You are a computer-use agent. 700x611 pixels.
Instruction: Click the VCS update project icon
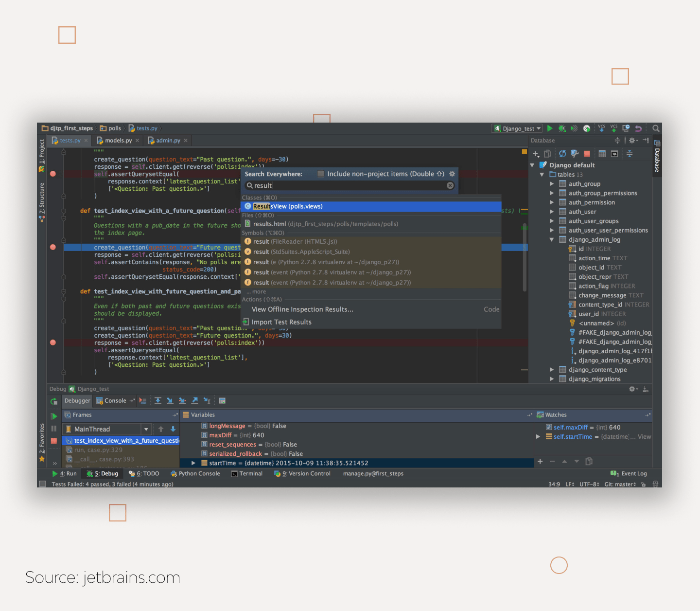point(602,128)
